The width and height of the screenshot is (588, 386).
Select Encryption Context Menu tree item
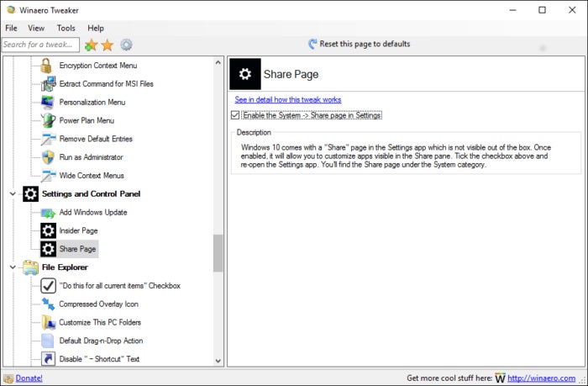point(98,66)
